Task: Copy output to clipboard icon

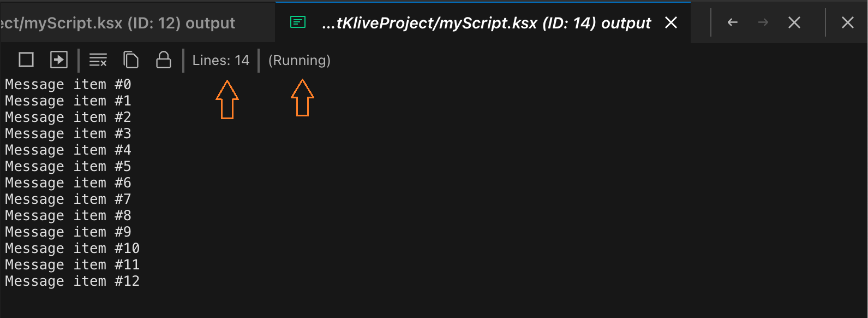Action: pos(131,60)
